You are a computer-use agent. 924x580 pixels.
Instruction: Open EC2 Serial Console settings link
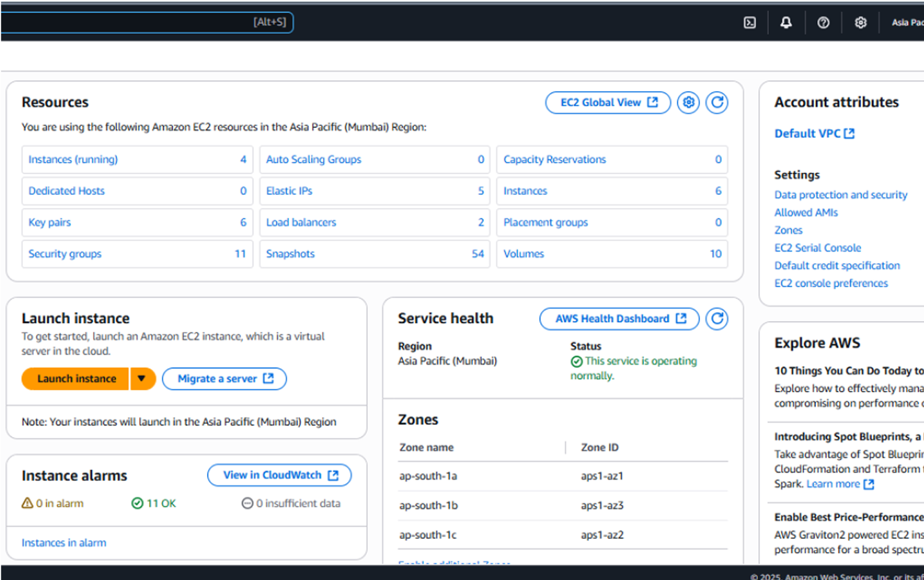coord(818,248)
